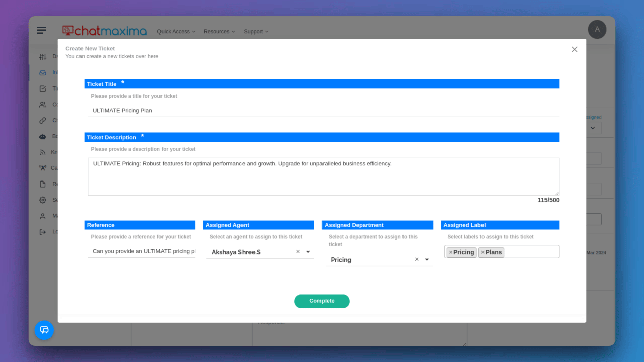Open the dropdown in the background right panel
Screen dimensions: 644x362
click(593, 128)
